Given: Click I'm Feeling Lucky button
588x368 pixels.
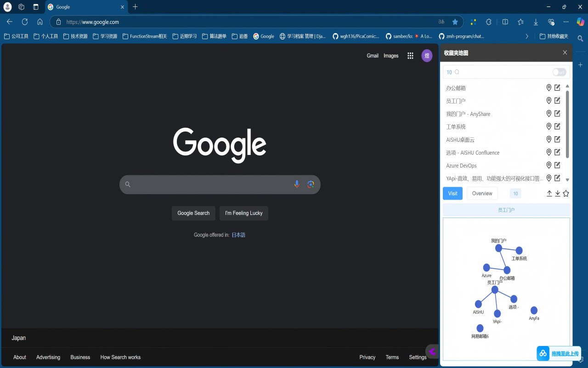Looking at the screenshot, I should click(244, 213).
